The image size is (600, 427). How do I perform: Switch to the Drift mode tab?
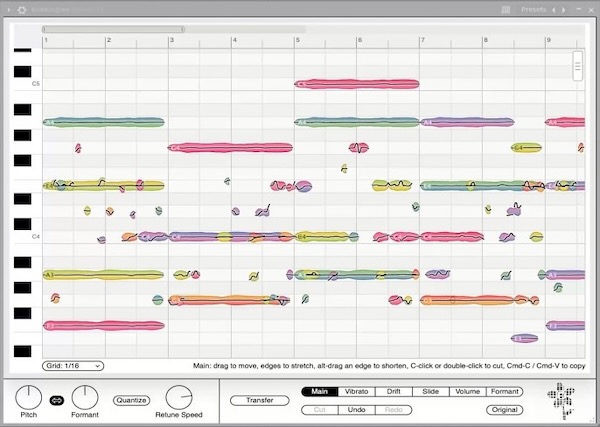point(393,391)
